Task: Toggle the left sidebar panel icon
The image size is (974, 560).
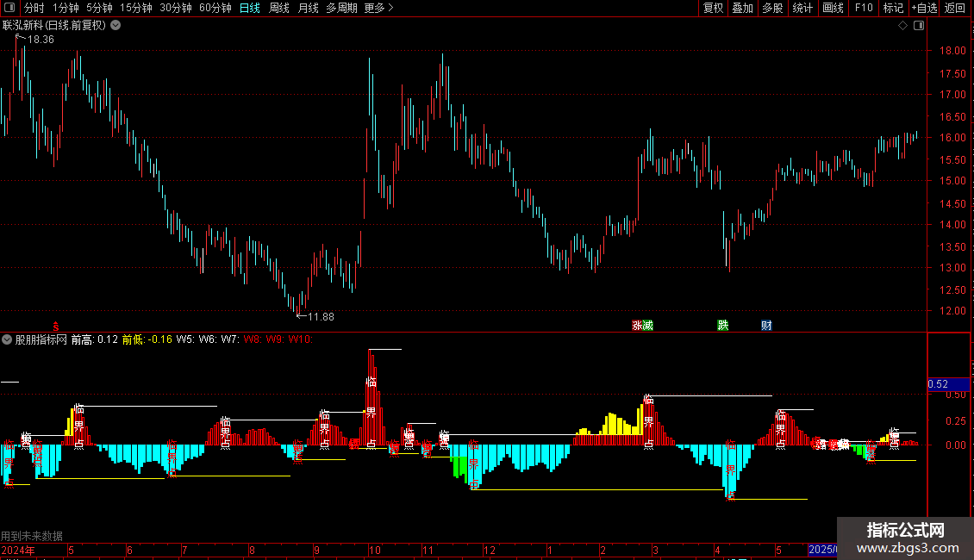Action: point(9,8)
